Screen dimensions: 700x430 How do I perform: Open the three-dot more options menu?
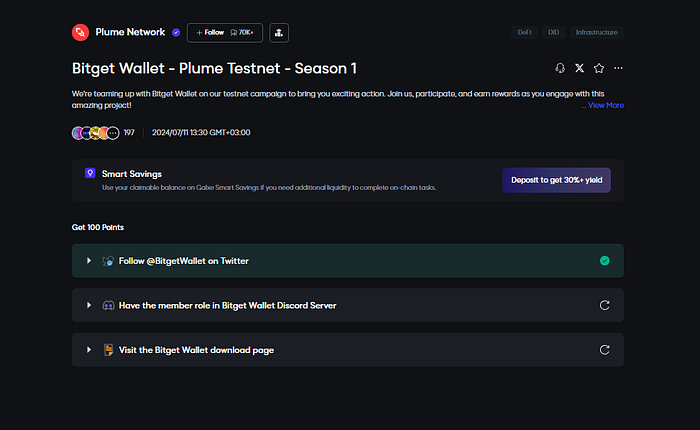tap(618, 68)
